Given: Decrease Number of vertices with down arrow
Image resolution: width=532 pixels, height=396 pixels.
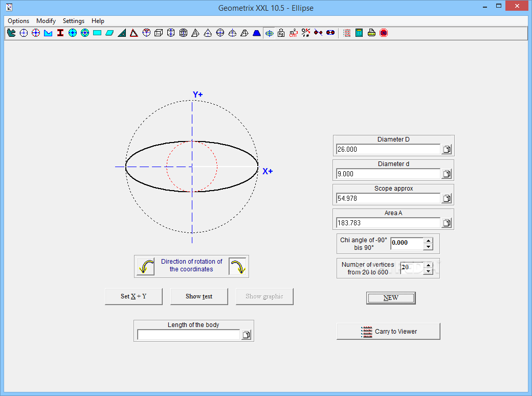Looking at the screenshot, I should (x=429, y=271).
